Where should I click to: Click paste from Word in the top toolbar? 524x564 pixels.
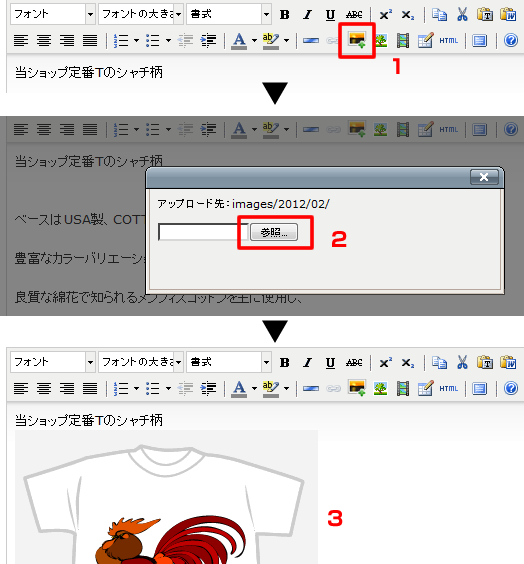click(508, 15)
